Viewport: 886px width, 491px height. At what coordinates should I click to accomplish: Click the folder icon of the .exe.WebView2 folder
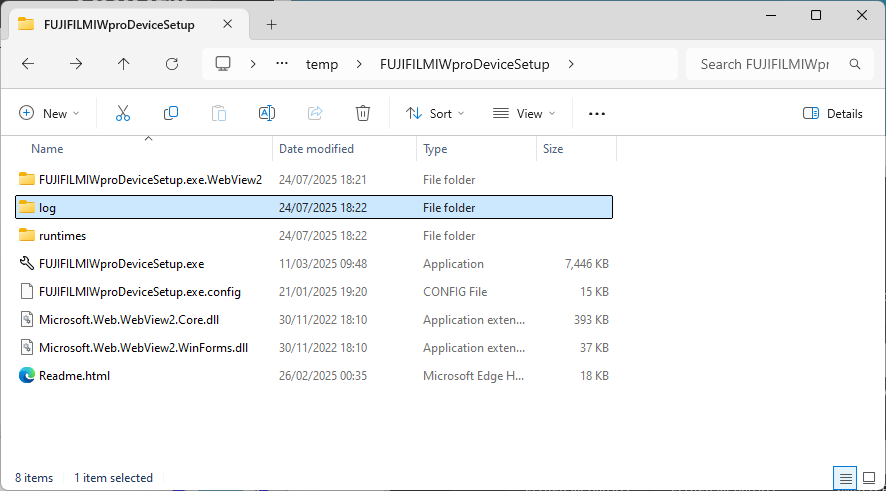coord(27,179)
